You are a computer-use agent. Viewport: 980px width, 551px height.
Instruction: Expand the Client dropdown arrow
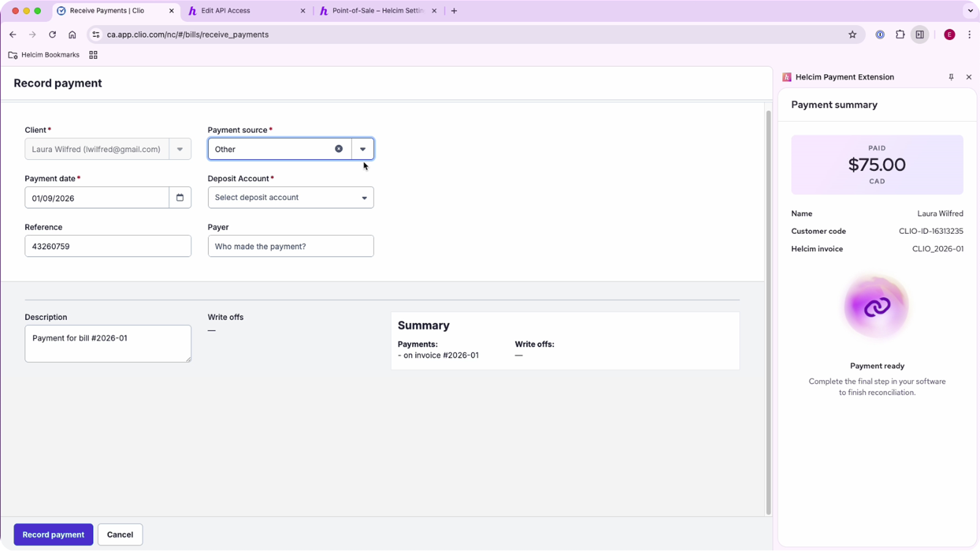(180, 149)
